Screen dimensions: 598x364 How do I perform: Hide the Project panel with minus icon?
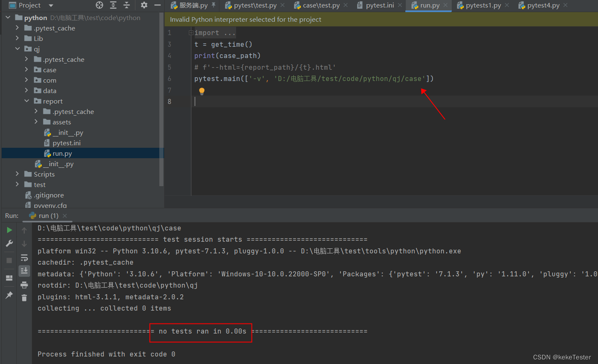158,5
